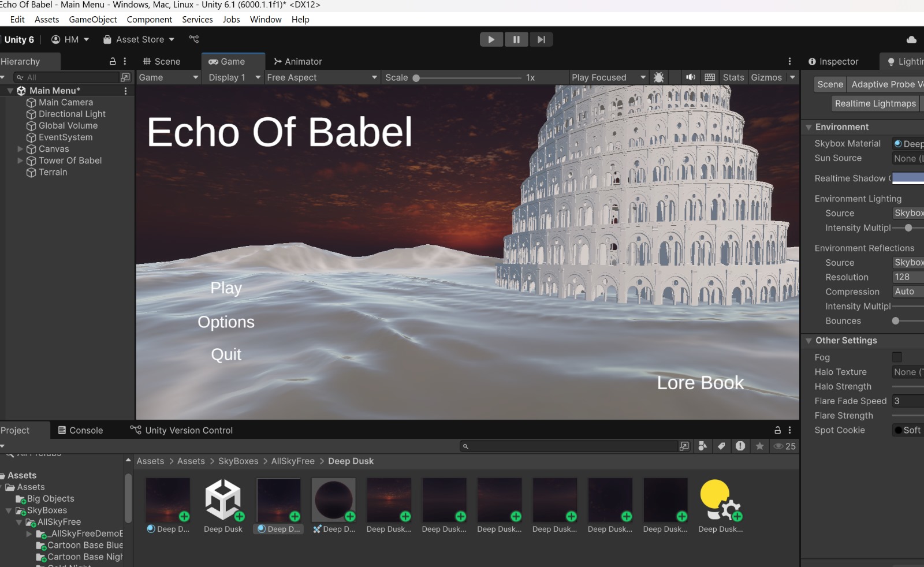Collapse the Main Menu scene in Hierarchy
The width and height of the screenshot is (924, 567).
10,91
